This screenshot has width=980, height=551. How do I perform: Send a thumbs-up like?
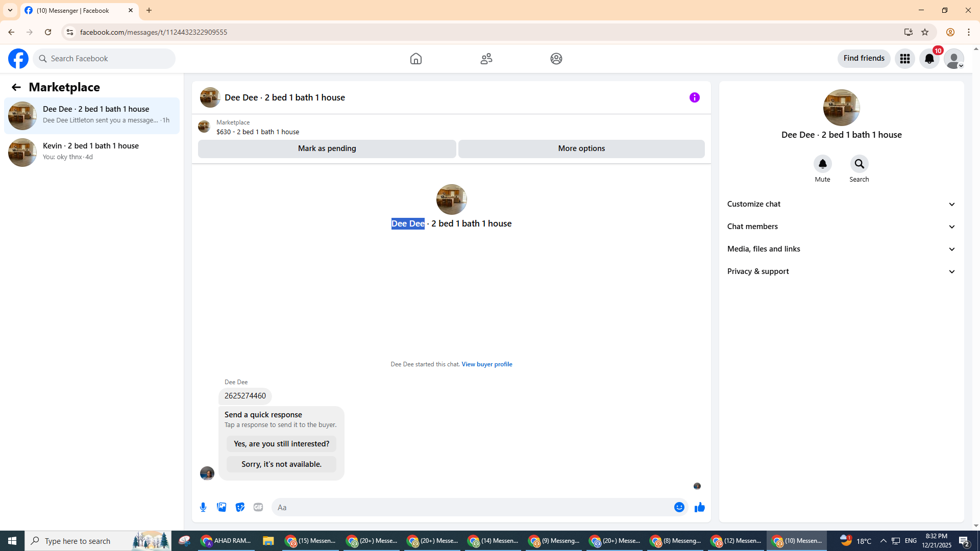point(699,507)
